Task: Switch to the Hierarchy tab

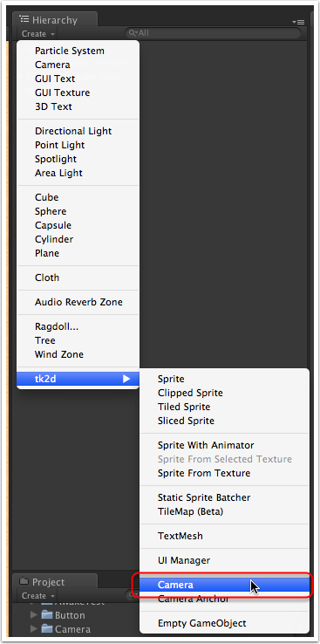Action: tap(55, 20)
